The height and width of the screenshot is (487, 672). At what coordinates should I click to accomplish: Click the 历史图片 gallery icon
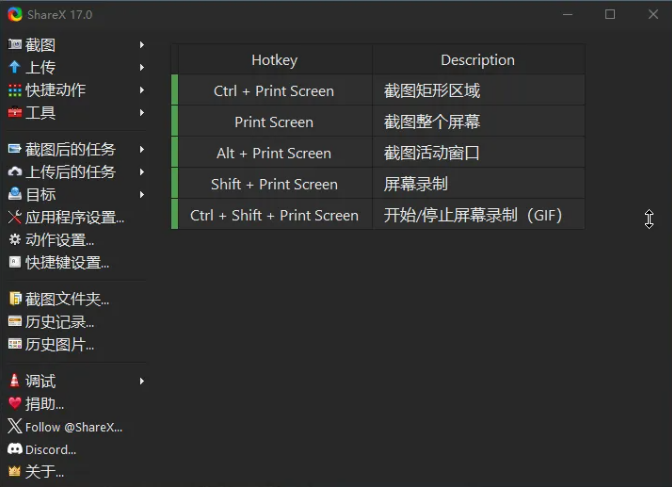click(15, 344)
